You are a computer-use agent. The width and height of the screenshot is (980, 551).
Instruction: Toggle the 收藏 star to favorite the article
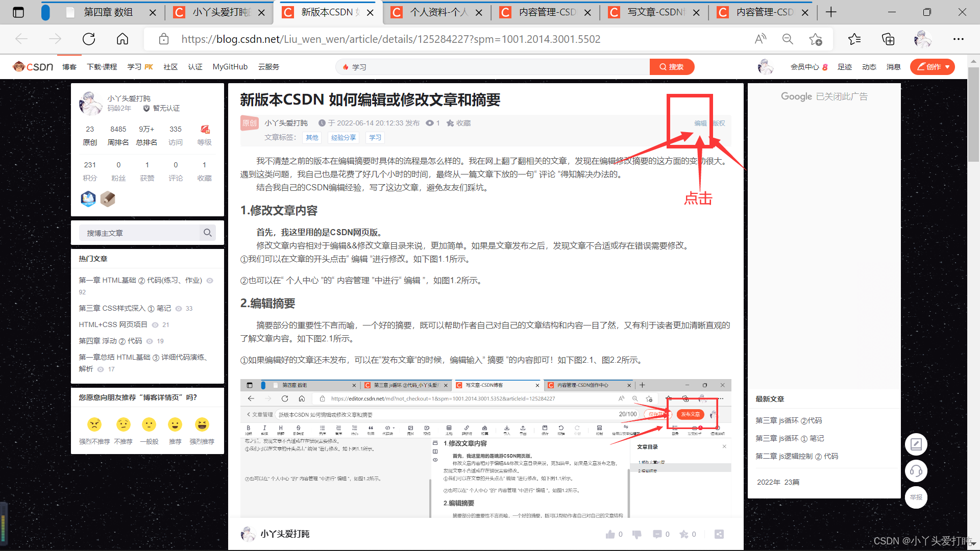tap(450, 123)
